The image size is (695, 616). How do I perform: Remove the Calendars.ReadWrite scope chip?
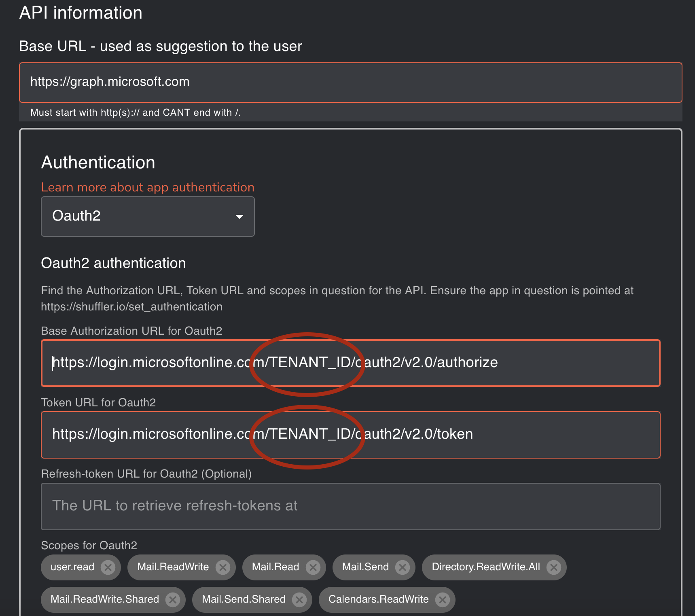pyautogui.click(x=442, y=600)
